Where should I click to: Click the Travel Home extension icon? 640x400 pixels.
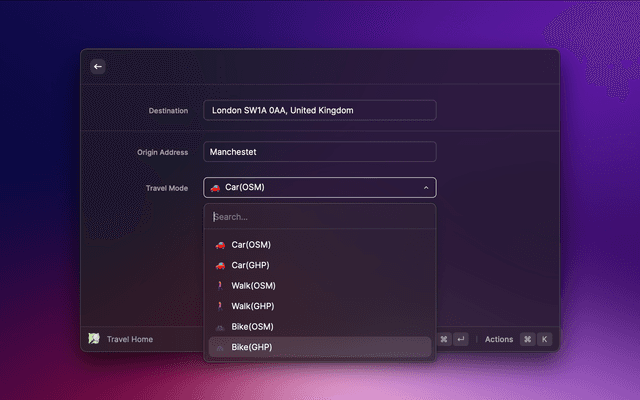tap(94, 339)
